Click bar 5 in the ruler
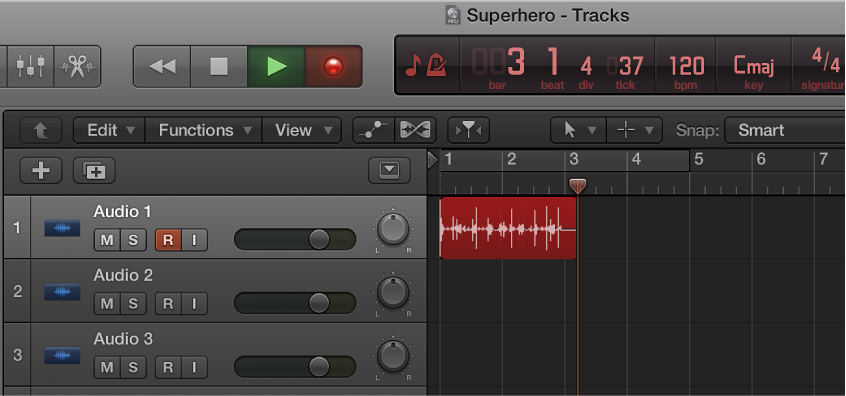 pos(699,159)
